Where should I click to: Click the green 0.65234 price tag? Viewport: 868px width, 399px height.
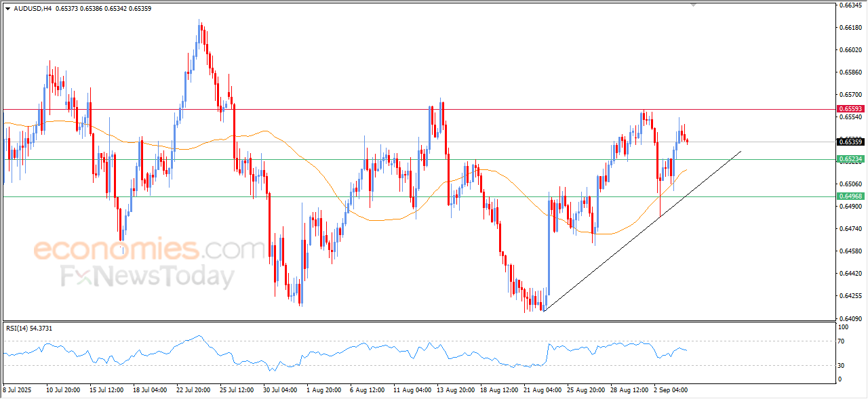point(850,159)
